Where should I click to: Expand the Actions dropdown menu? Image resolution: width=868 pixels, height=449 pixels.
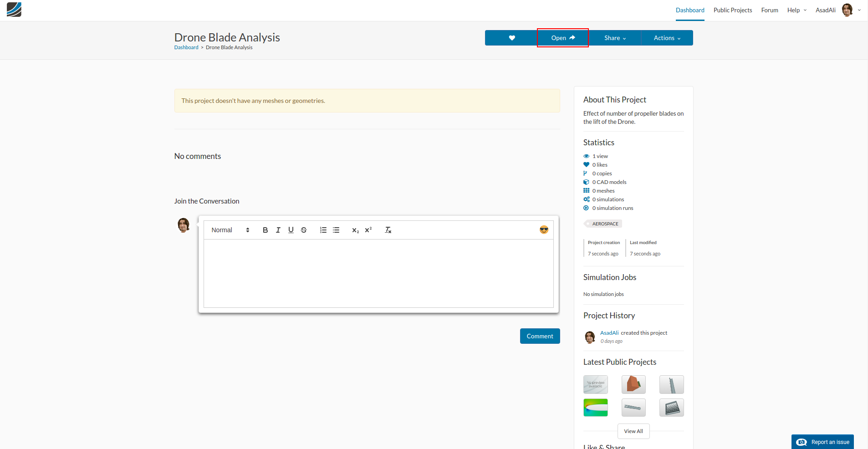(x=667, y=38)
